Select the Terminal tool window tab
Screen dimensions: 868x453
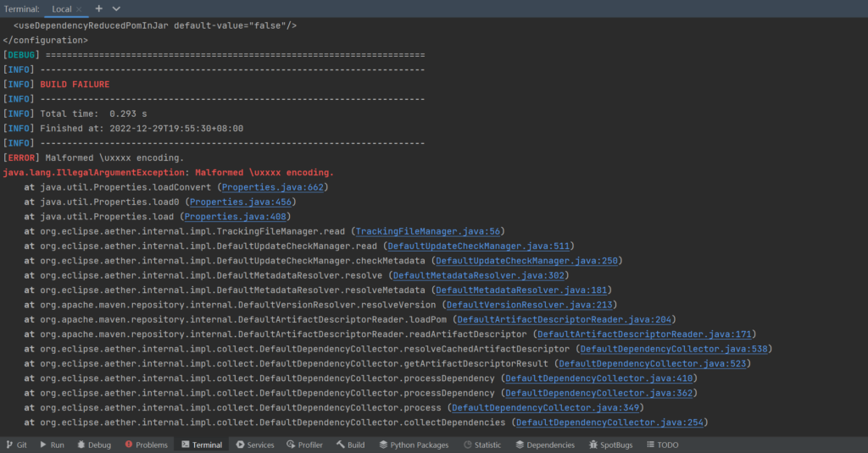[200, 445]
